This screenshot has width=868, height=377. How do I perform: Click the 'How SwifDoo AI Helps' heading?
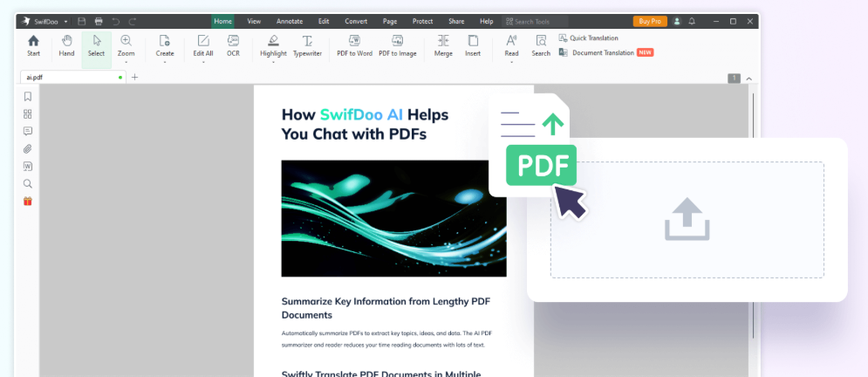(x=365, y=114)
